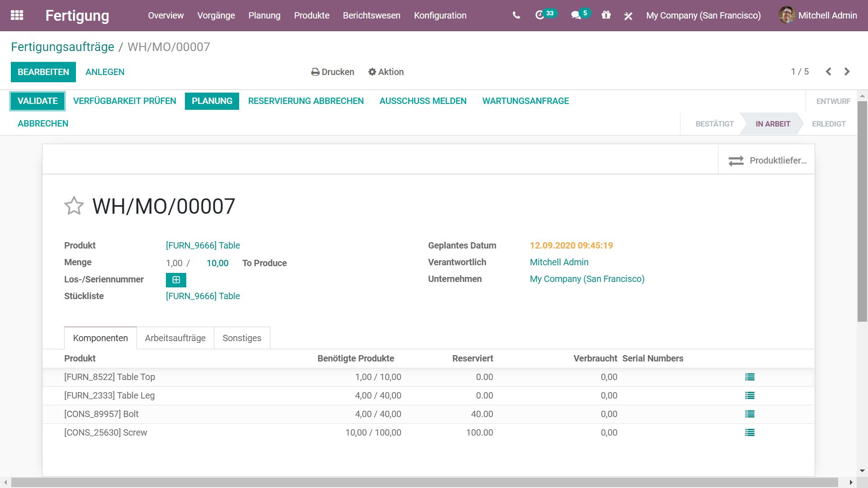Viewport: 868px width, 488px height.
Task: Go to next record arrow
Action: coord(847,71)
